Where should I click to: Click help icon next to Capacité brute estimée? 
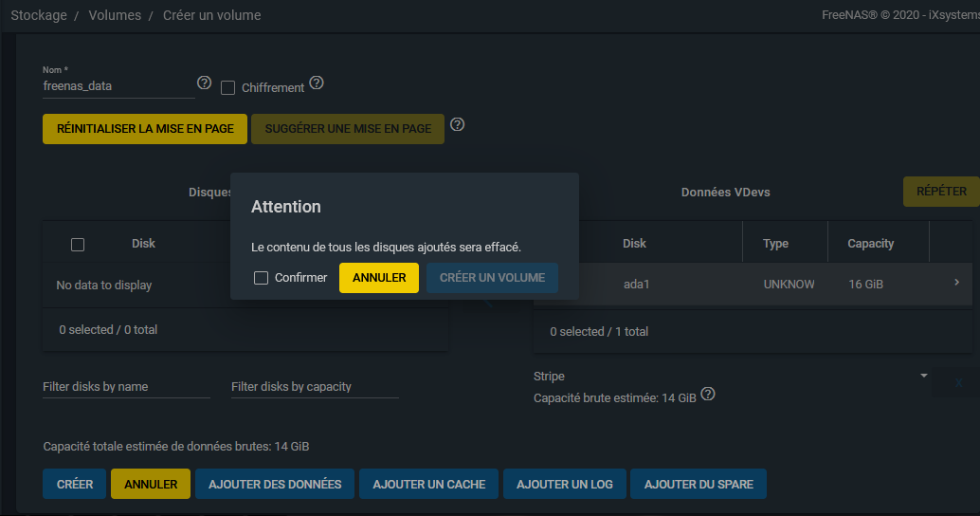tap(708, 395)
